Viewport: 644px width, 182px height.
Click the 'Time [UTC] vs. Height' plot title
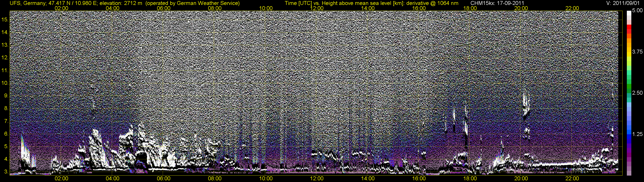(372, 3)
